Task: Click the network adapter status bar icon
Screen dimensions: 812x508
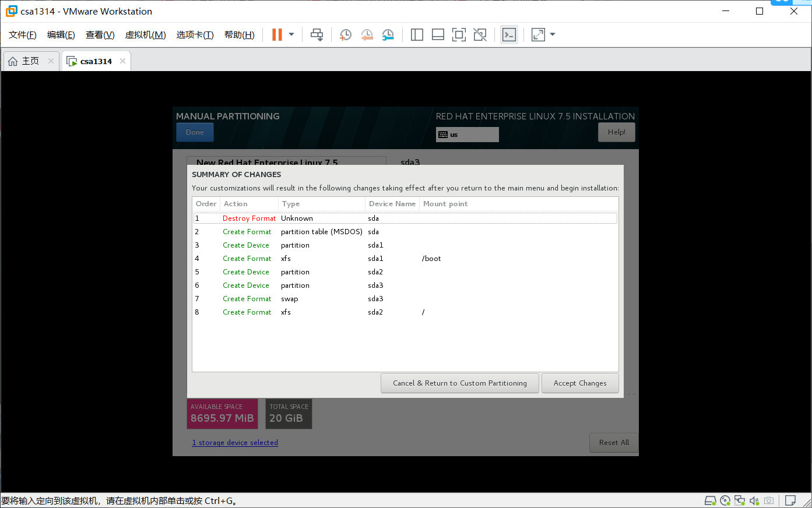Action: (740, 500)
